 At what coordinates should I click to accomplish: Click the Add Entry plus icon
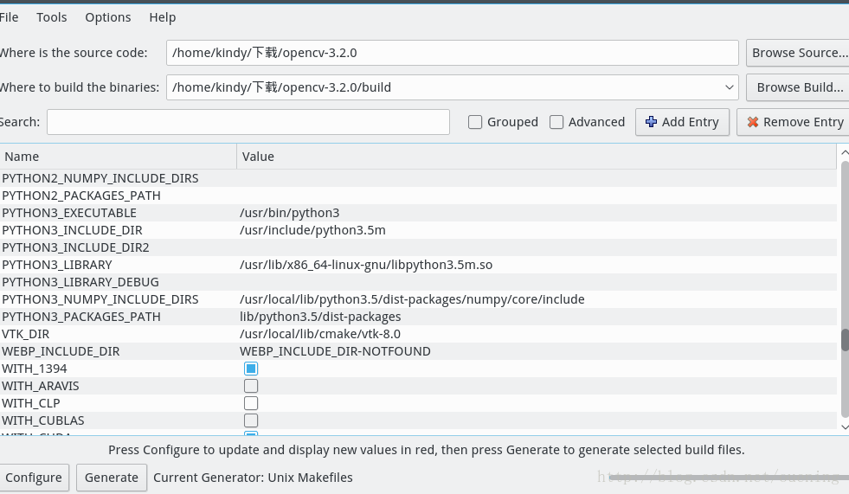pos(651,122)
